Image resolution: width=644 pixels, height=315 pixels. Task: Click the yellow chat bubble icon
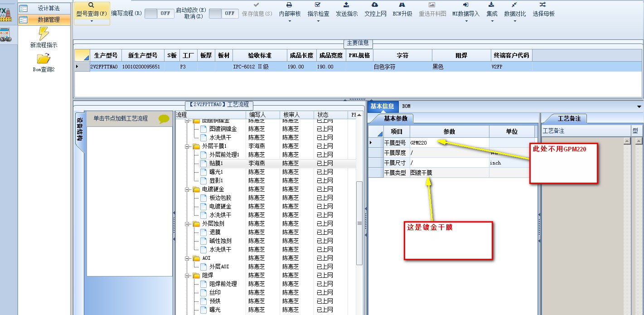pos(164,119)
